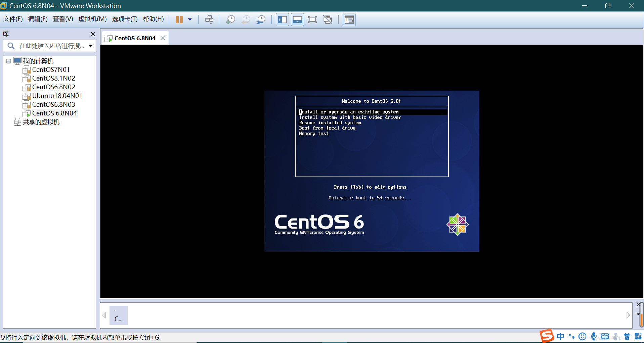This screenshot has width=644, height=343.
Task: Open the 帮助(H) menu
Action: 153,19
